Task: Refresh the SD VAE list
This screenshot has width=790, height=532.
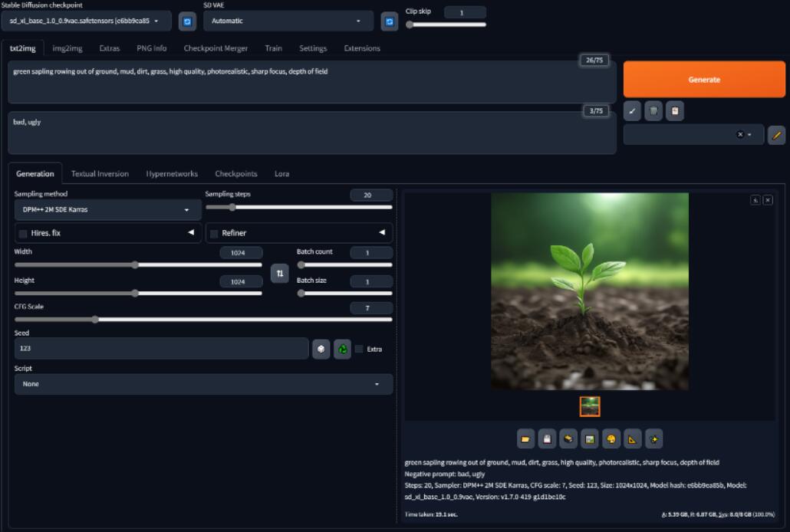Action: click(389, 21)
